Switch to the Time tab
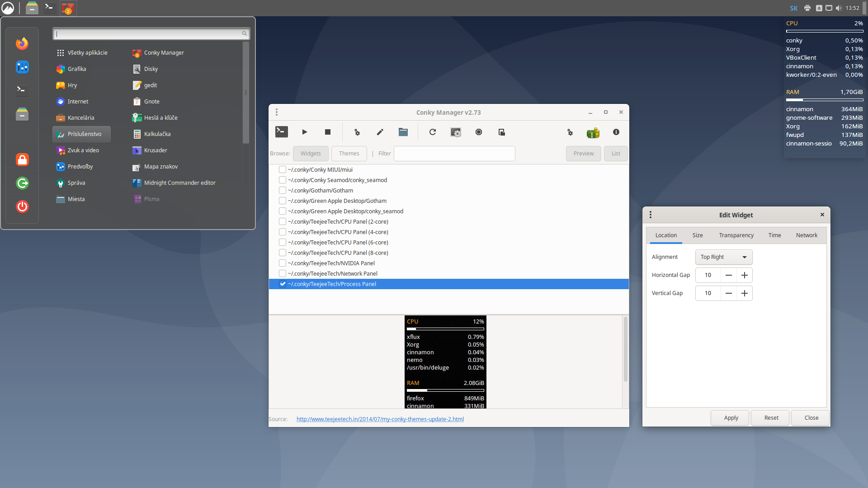 pos(774,235)
